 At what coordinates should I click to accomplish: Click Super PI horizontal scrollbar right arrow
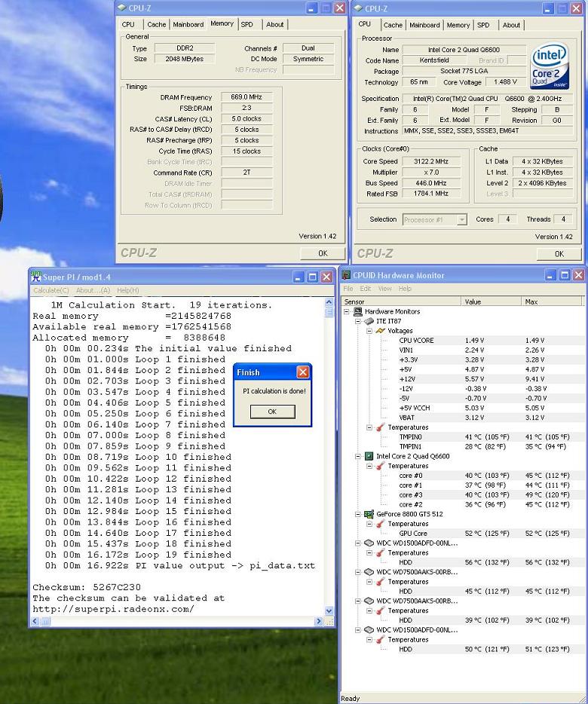[319, 621]
